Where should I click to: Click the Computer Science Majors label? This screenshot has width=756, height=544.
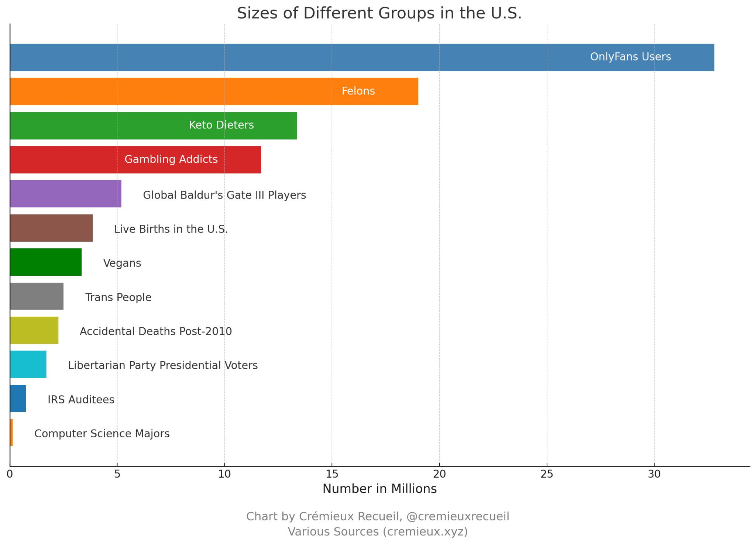coord(102,434)
